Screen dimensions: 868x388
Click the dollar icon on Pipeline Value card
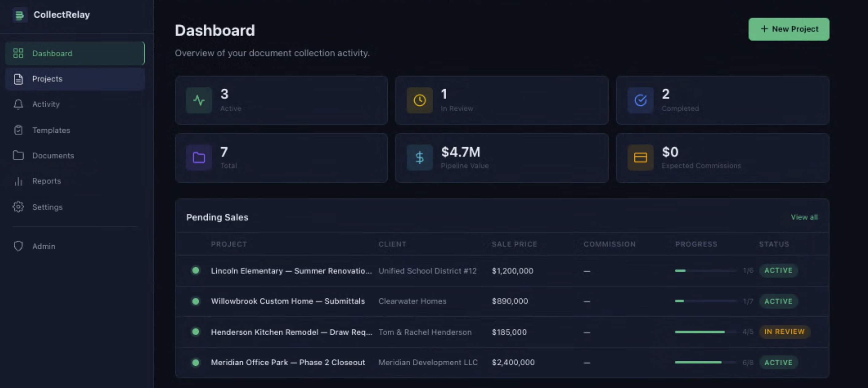420,157
